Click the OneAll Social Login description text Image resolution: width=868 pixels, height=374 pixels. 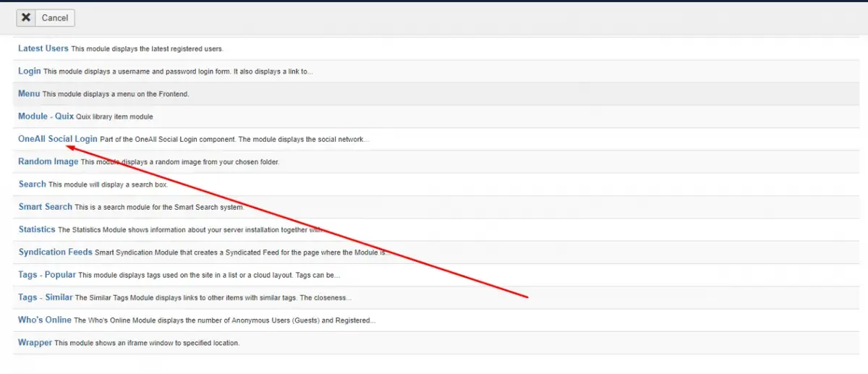tap(234, 140)
